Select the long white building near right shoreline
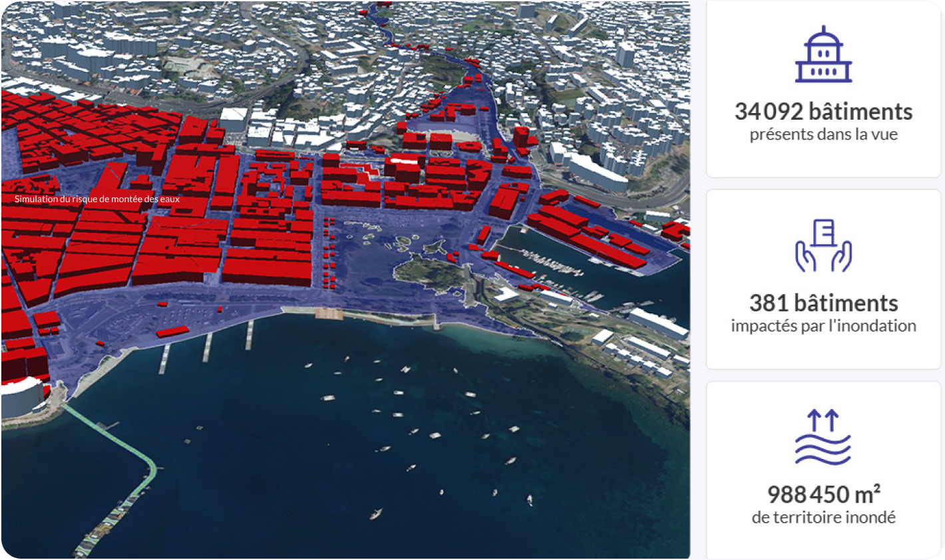Image resolution: width=945 pixels, height=560 pixels. tap(658, 323)
